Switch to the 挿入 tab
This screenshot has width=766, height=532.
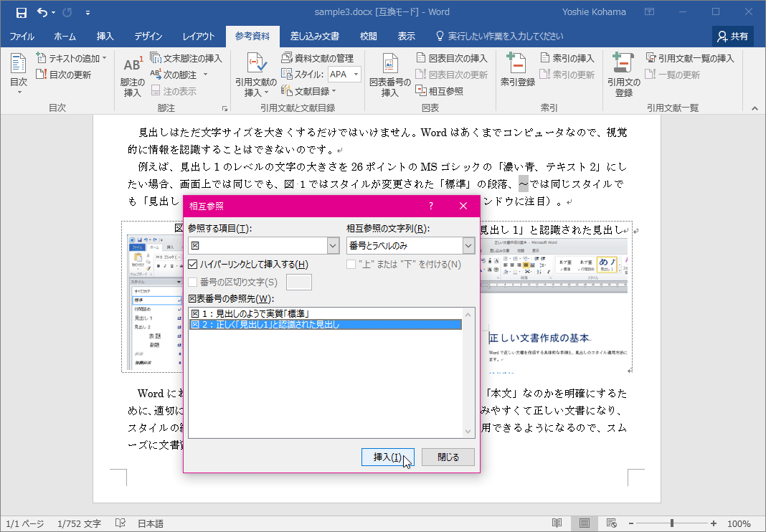105,36
